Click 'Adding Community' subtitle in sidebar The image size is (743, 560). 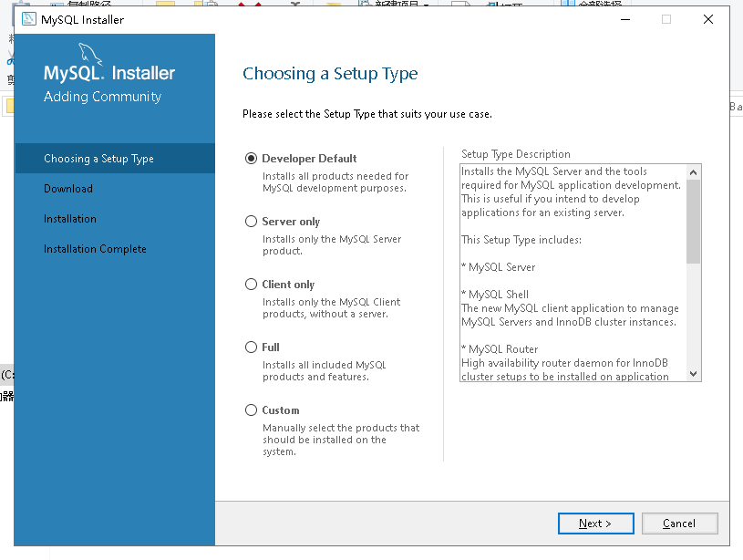103,97
